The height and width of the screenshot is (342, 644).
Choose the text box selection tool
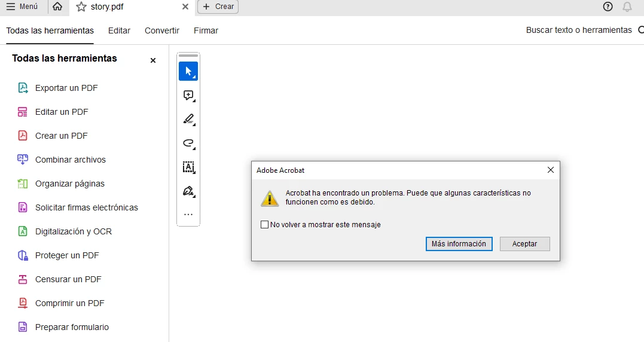pyautogui.click(x=188, y=167)
